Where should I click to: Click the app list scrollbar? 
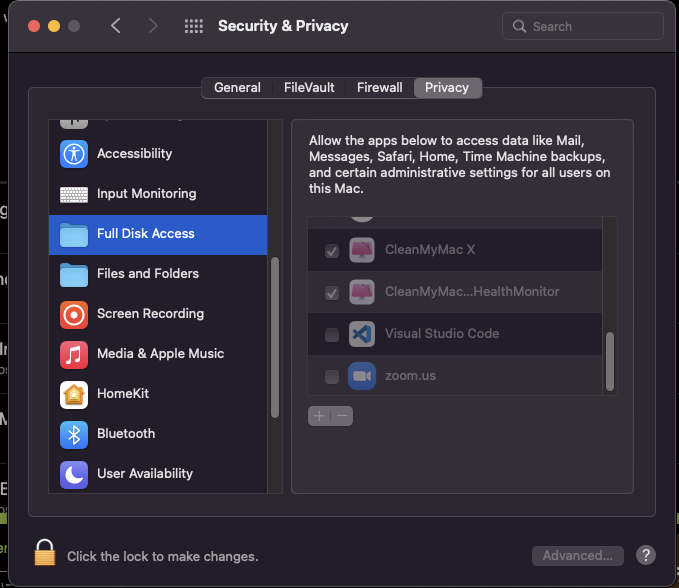click(x=610, y=360)
